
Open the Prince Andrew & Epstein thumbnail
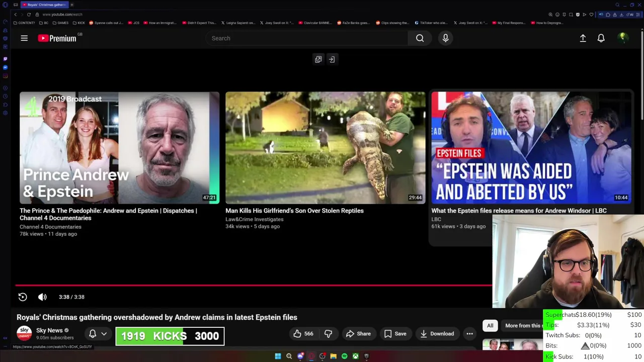(119, 148)
